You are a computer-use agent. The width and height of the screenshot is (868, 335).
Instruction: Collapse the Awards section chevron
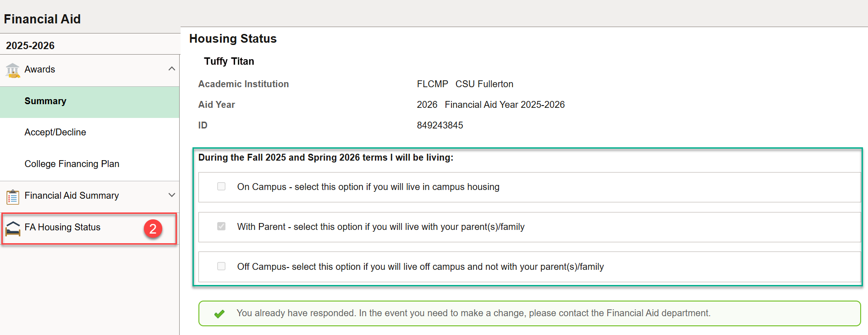(172, 69)
